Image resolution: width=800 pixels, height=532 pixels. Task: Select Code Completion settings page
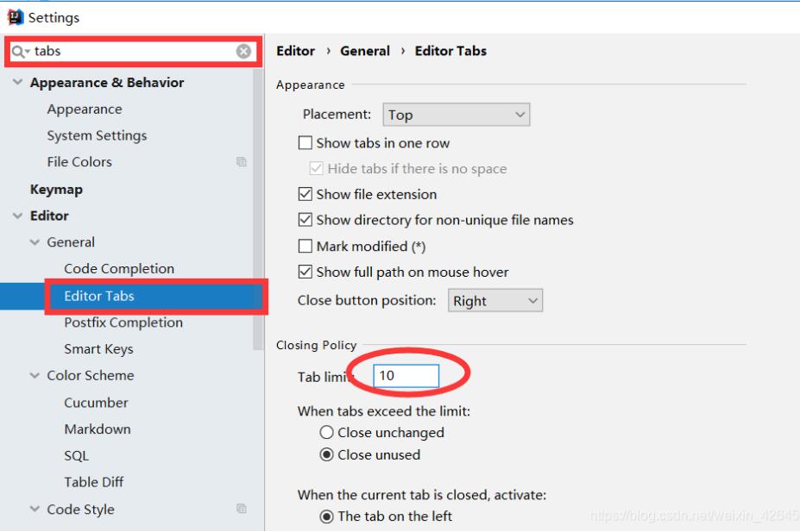[x=119, y=269]
